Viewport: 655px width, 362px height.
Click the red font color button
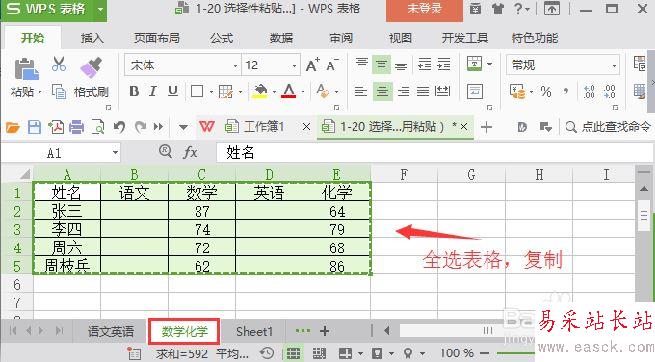(289, 91)
